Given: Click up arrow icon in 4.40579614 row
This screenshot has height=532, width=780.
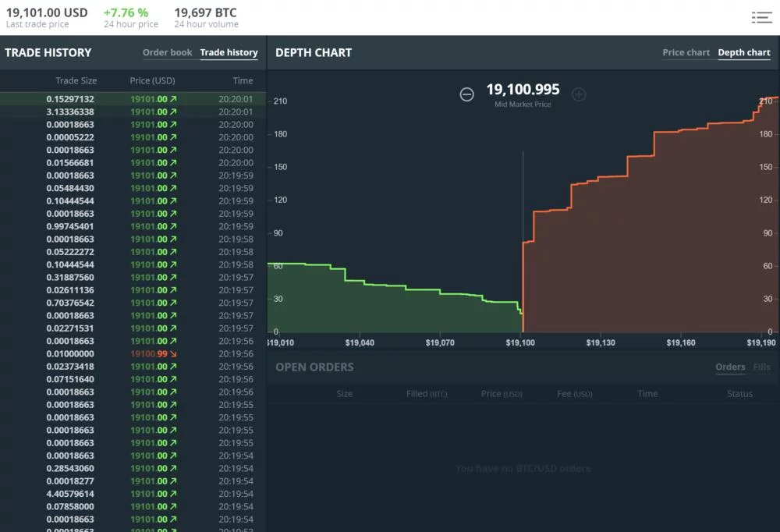Looking at the screenshot, I should tap(173, 494).
